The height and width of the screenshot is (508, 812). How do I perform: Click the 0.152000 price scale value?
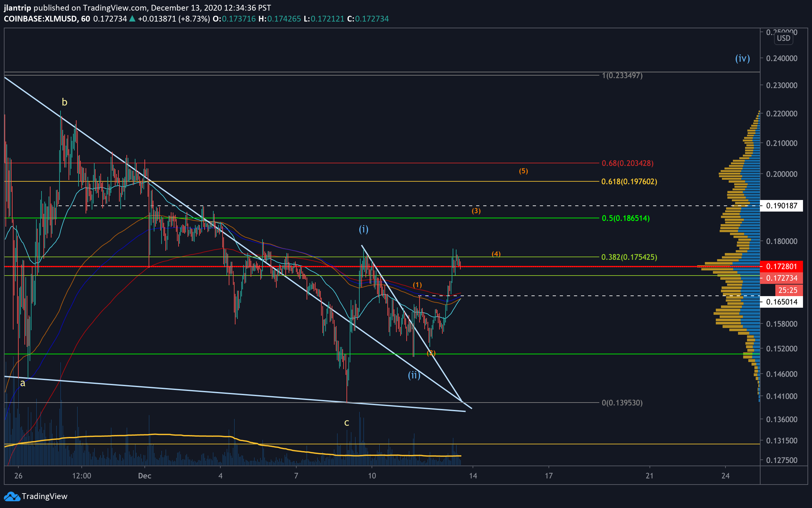point(781,349)
